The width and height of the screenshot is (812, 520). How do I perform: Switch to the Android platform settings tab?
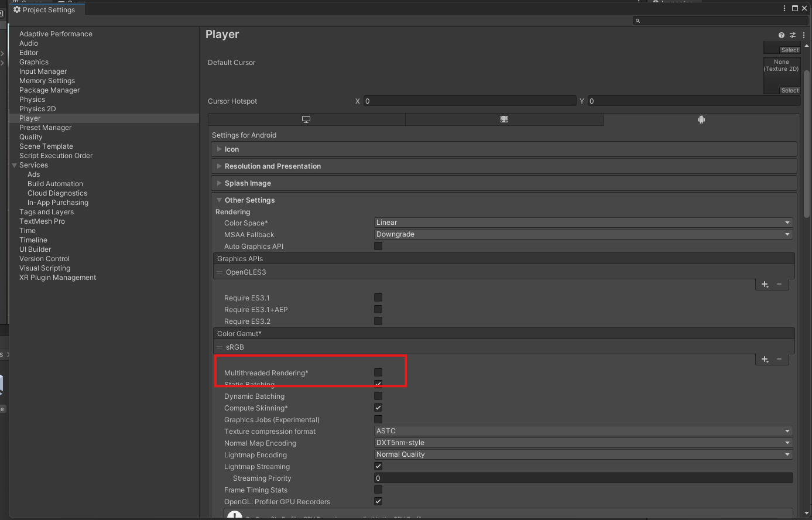pyautogui.click(x=701, y=119)
